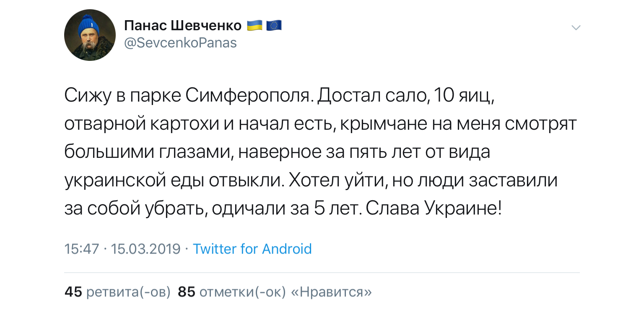Click the Twitter for Android source link
Viewport: 644px width, 309px height.
pos(252,249)
